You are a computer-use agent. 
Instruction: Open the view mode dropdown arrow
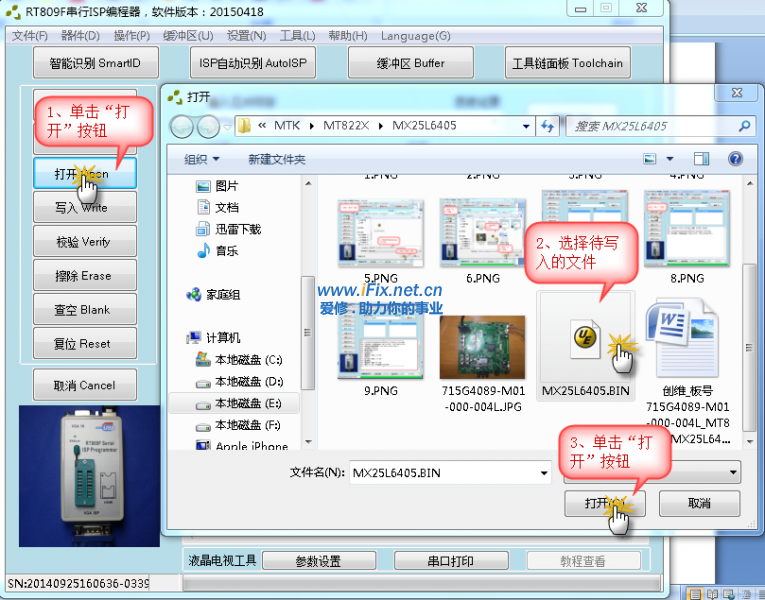coord(670,159)
